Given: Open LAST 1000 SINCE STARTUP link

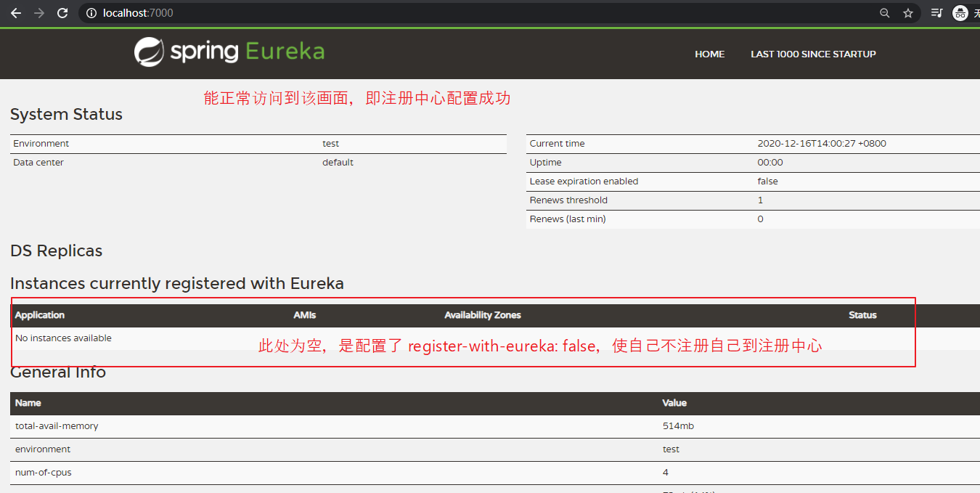Looking at the screenshot, I should coord(813,54).
